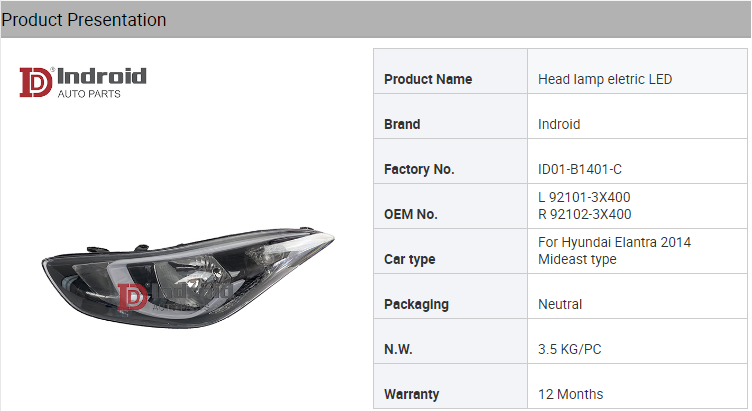Click the Factory No. label

[419, 169]
